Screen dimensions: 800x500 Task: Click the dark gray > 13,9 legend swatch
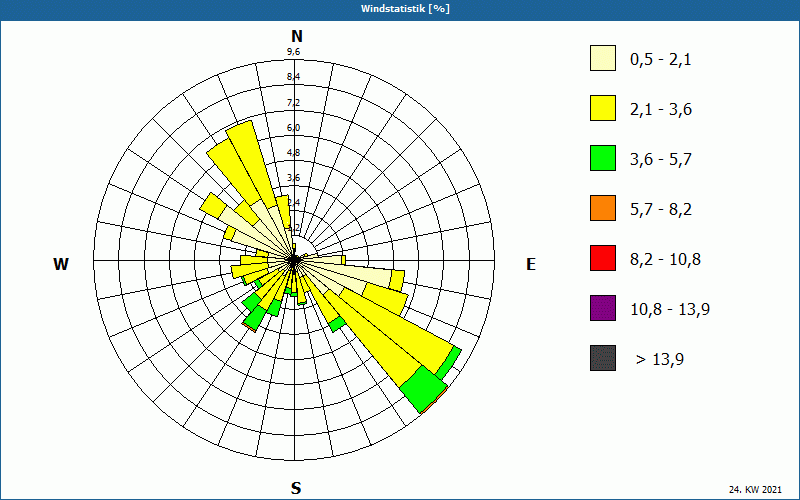point(603,358)
